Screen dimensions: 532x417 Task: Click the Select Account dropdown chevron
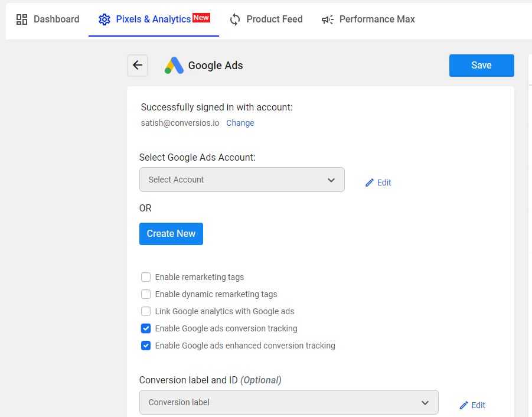(331, 180)
